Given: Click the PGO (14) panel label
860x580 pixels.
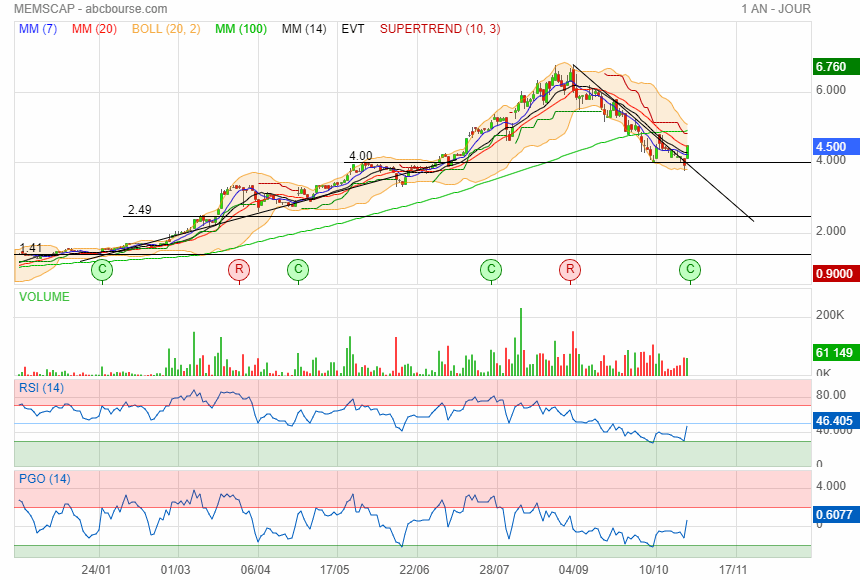Looking at the screenshot, I should click(44, 479).
